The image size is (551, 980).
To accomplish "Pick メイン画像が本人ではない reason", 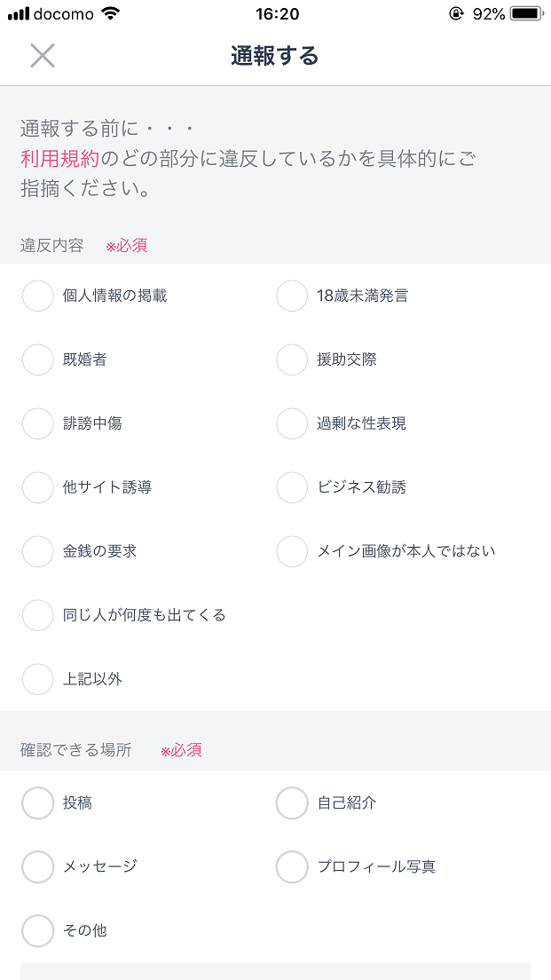I will (x=292, y=551).
